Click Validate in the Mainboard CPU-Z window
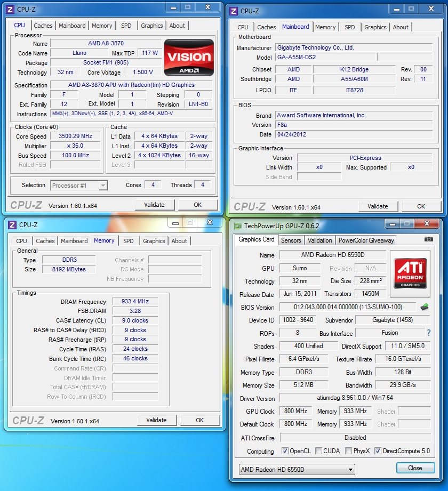Screen dimensions: 448x491 point(378,206)
